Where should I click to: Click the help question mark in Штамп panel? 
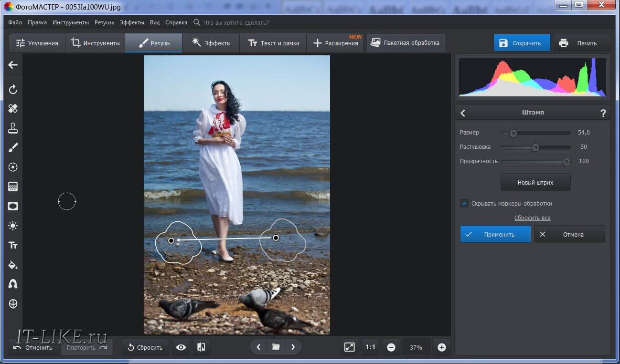(603, 113)
